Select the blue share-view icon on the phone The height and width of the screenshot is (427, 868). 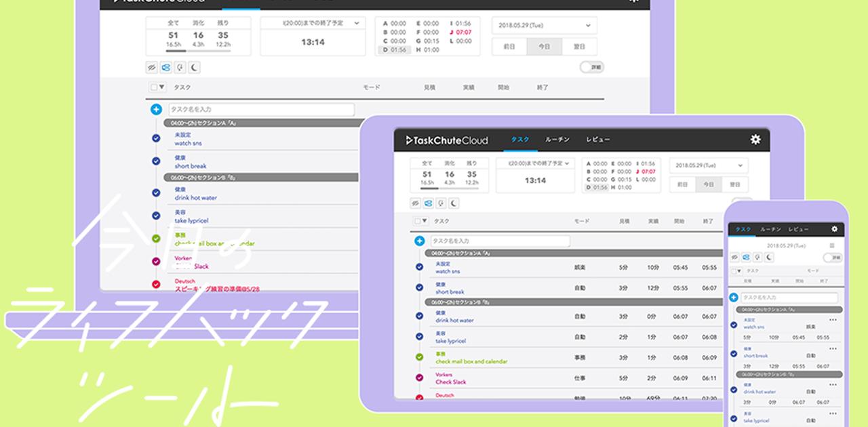coord(747,257)
